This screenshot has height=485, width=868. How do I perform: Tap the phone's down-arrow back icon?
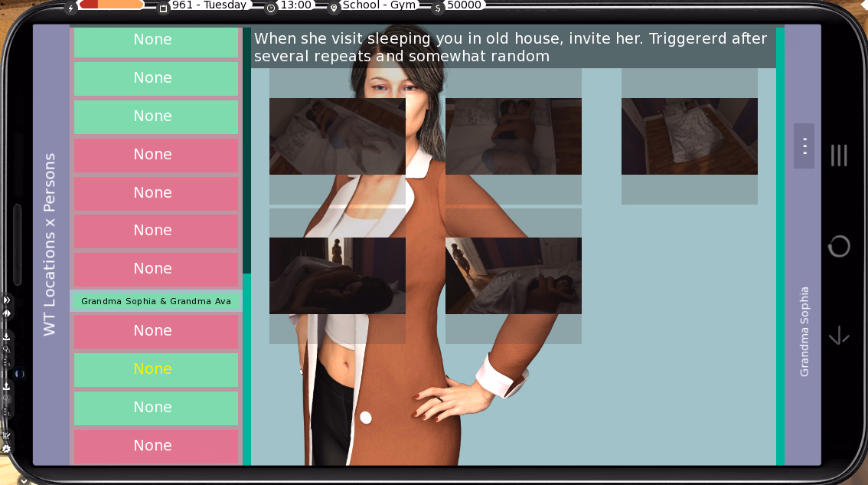(x=839, y=336)
